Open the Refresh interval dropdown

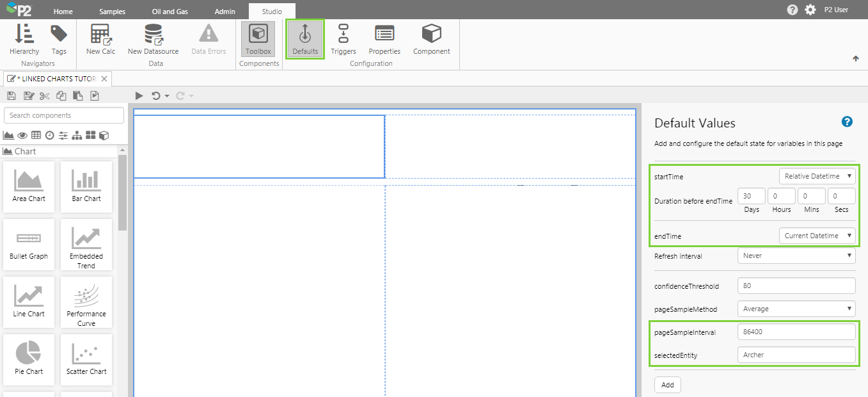[x=796, y=255]
